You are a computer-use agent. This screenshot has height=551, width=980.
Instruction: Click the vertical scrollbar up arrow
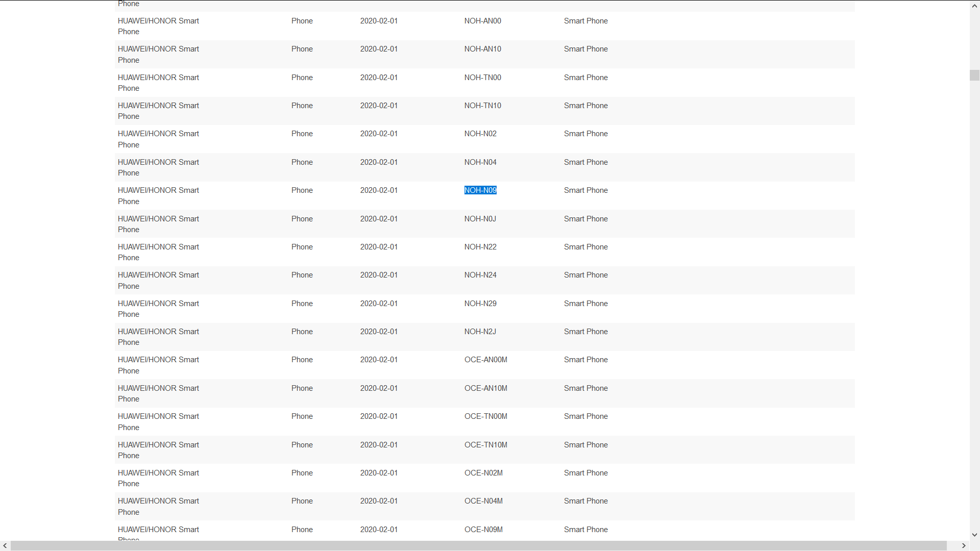974,6
